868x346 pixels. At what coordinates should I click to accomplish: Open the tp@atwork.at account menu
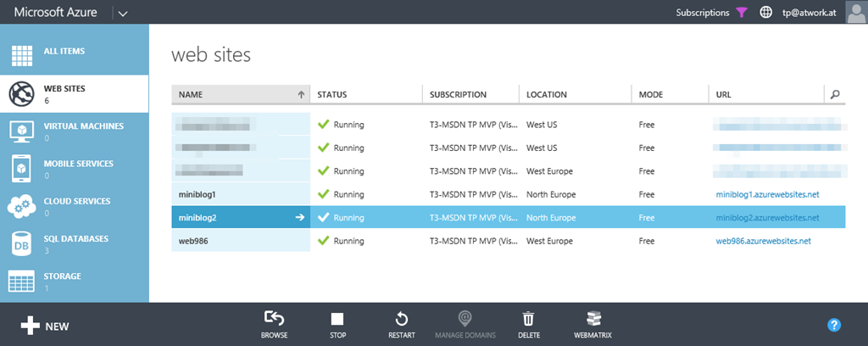[x=811, y=13]
